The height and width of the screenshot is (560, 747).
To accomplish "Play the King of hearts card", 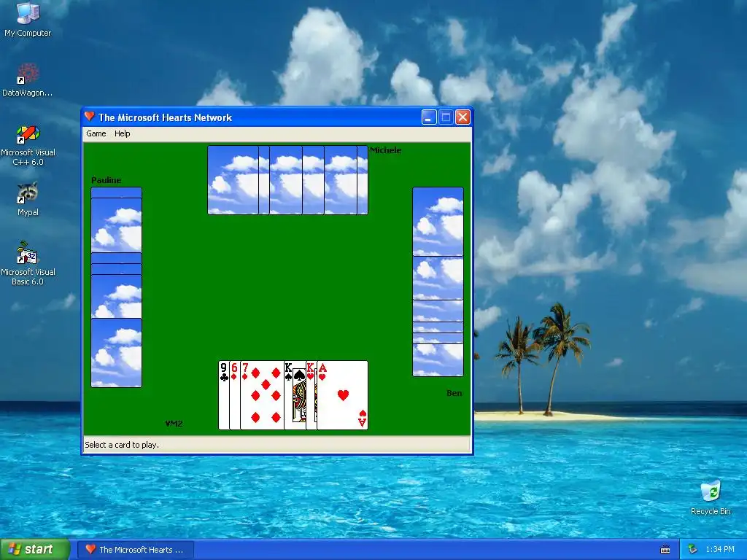I will (x=311, y=395).
